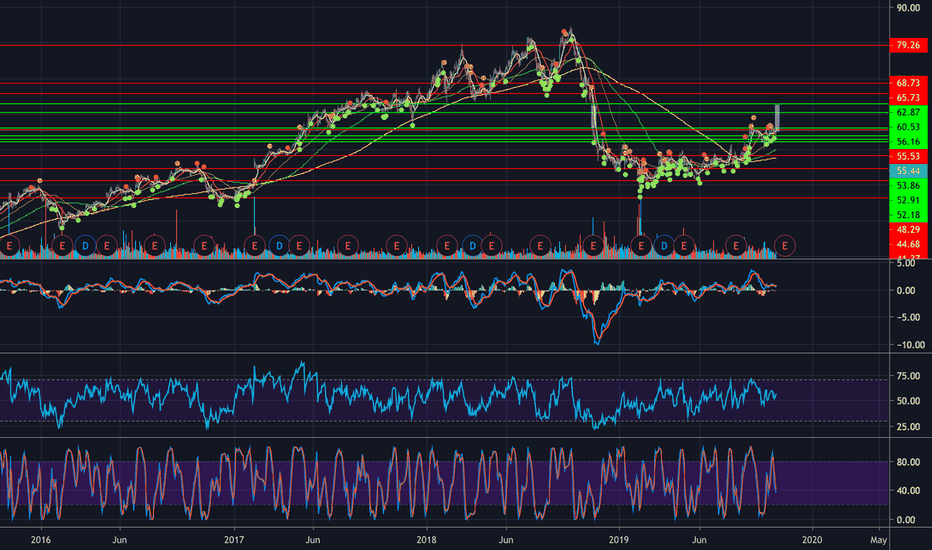This screenshot has height=550, width=932.
Task: Select the 62.87 green price label
Action: (908, 112)
